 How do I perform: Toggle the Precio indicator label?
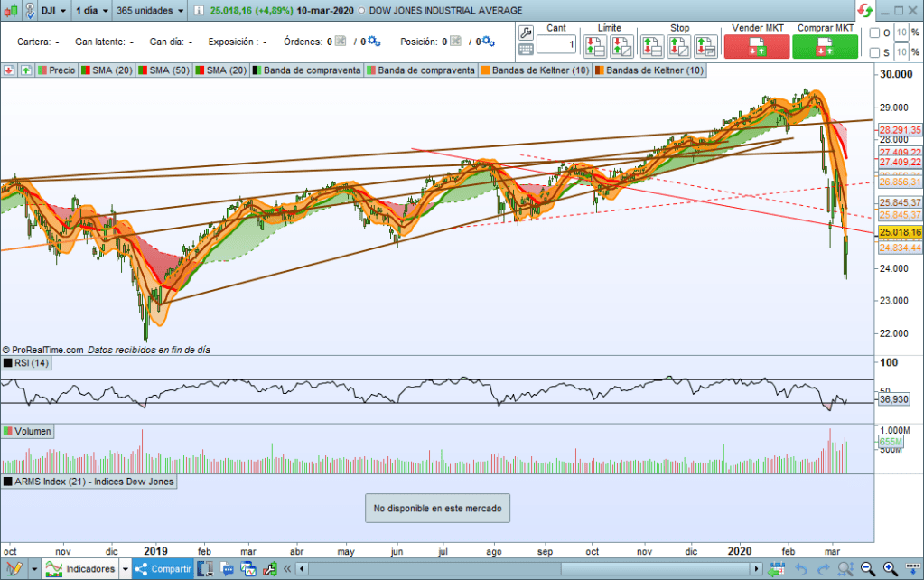[x=56, y=70]
